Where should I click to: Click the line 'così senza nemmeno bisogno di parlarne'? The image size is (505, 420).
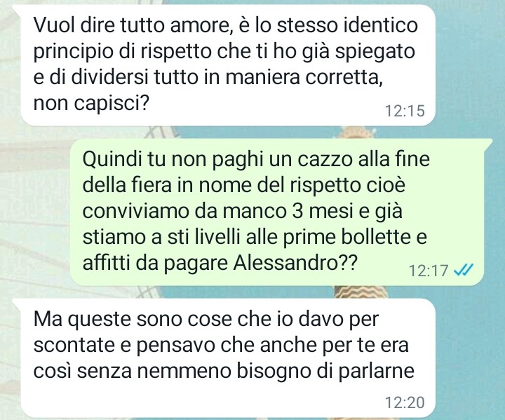(x=224, y=371)
